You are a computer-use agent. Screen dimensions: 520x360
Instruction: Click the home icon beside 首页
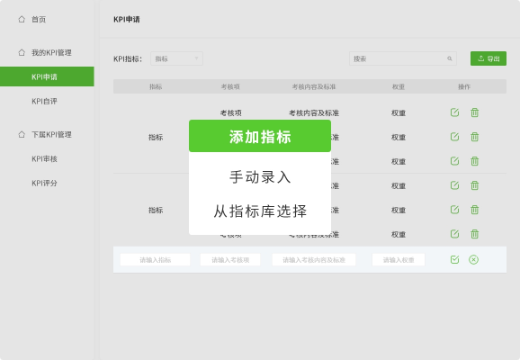[x=22, y=19]
